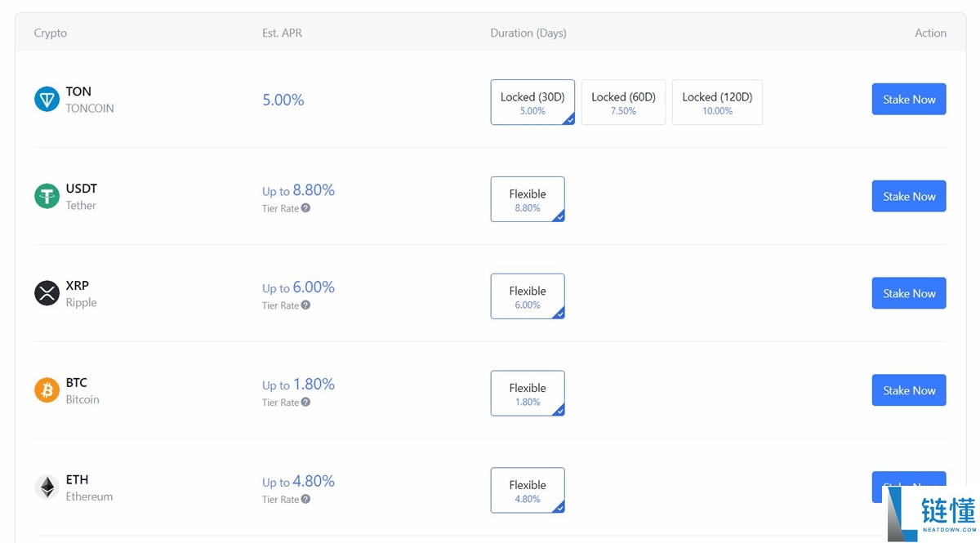The width and height of the screenshot is (980, 543).
Task: Select the Locked (30D) 5.00% duration
Action: coord(532,102)
